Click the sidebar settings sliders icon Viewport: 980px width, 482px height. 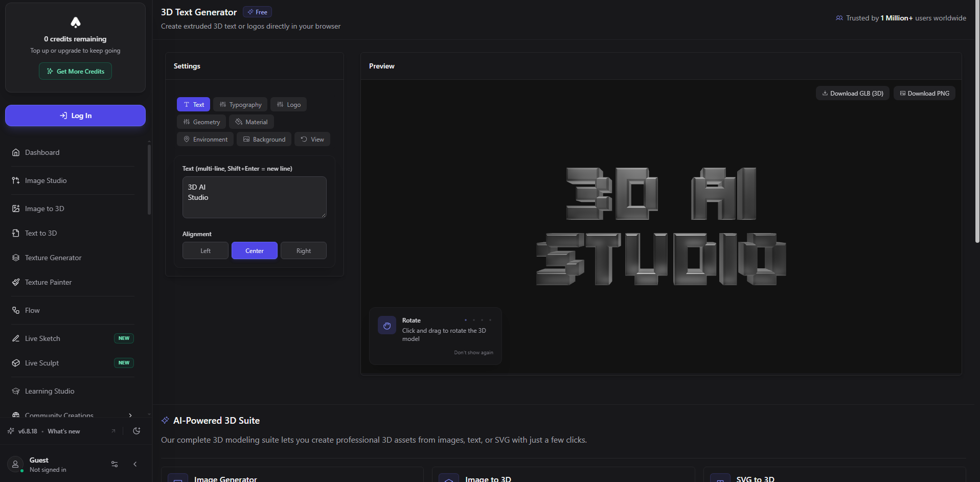click(115, 464)
